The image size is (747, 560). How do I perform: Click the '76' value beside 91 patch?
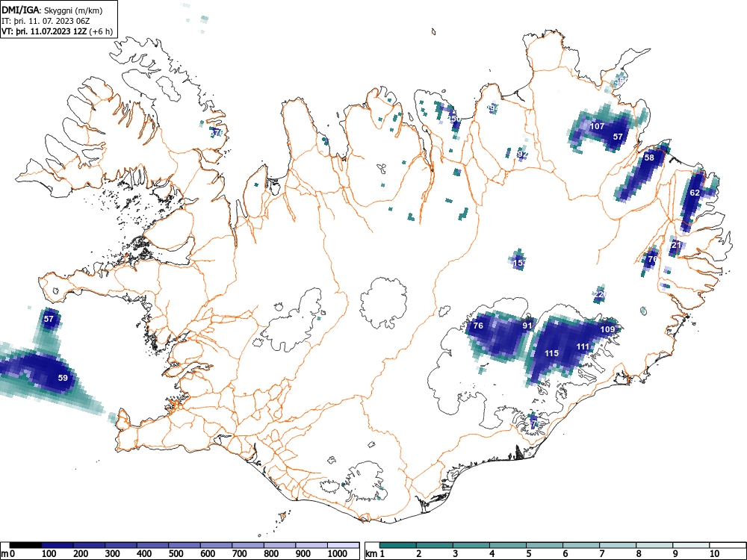coord(478,326)
